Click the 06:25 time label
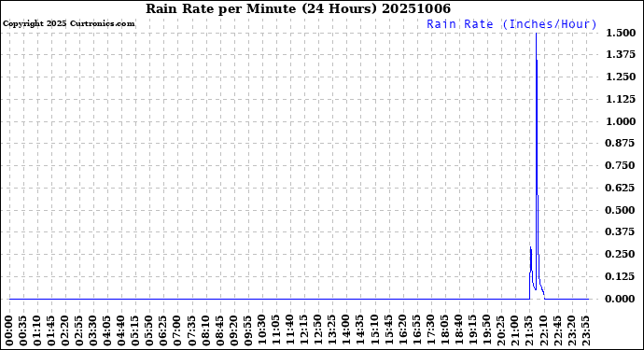This screenshot has height=350, width=644. (x=164, y=331)
